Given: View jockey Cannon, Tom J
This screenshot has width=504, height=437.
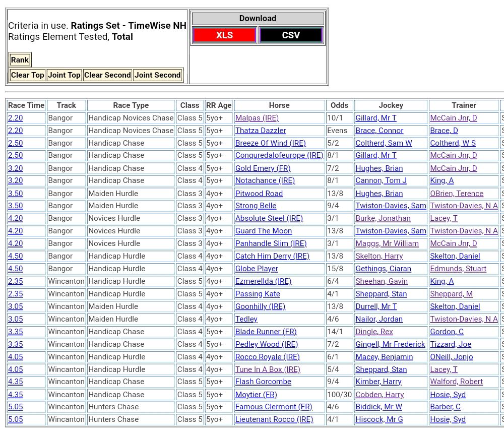Looking at the screenshot, I should 381,180.
